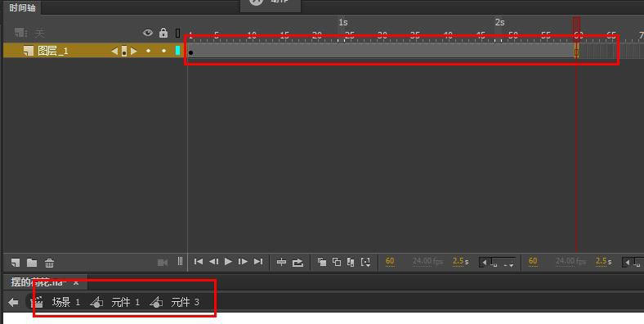Viewport: 644px width, 324px height.
Task: Switch to the 时间轴 timeline tab
Action: point(22,7)
